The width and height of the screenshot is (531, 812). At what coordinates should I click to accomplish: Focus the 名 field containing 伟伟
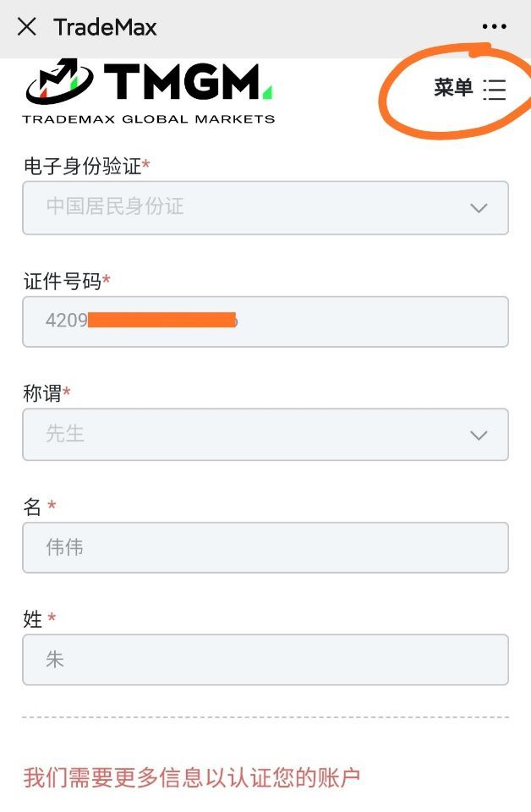(x=265, y=547)
